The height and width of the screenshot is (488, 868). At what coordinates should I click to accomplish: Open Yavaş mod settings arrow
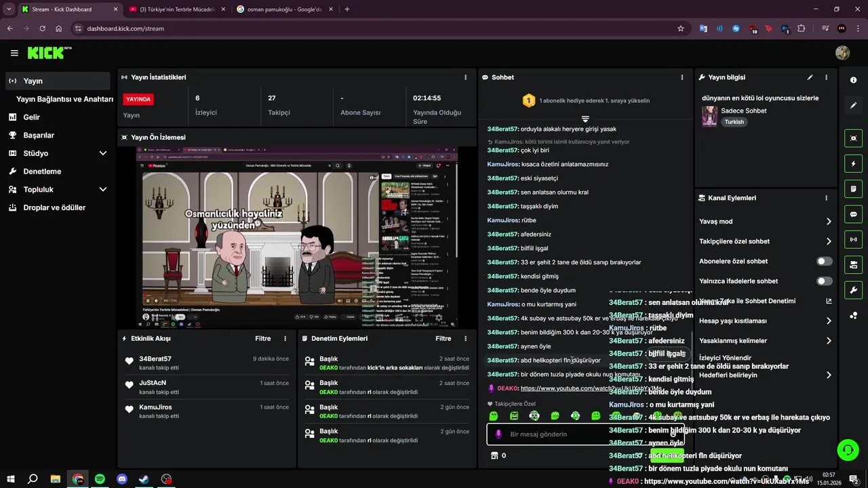(829, 222)
